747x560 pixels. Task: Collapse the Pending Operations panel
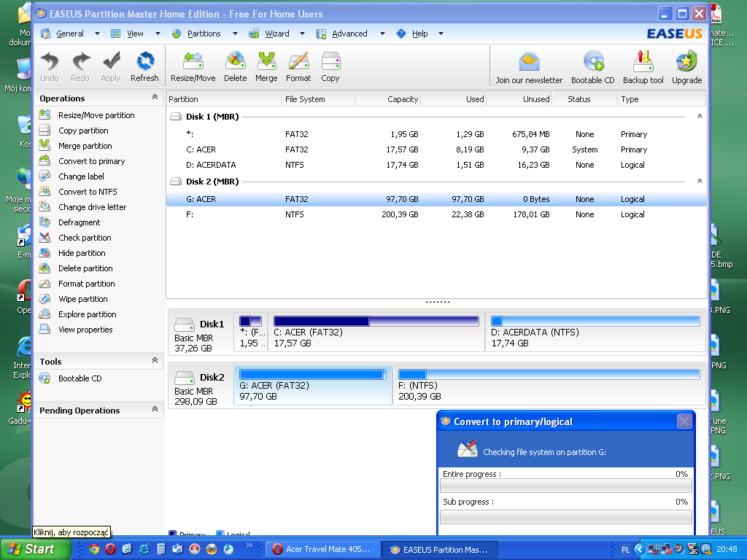155,409
